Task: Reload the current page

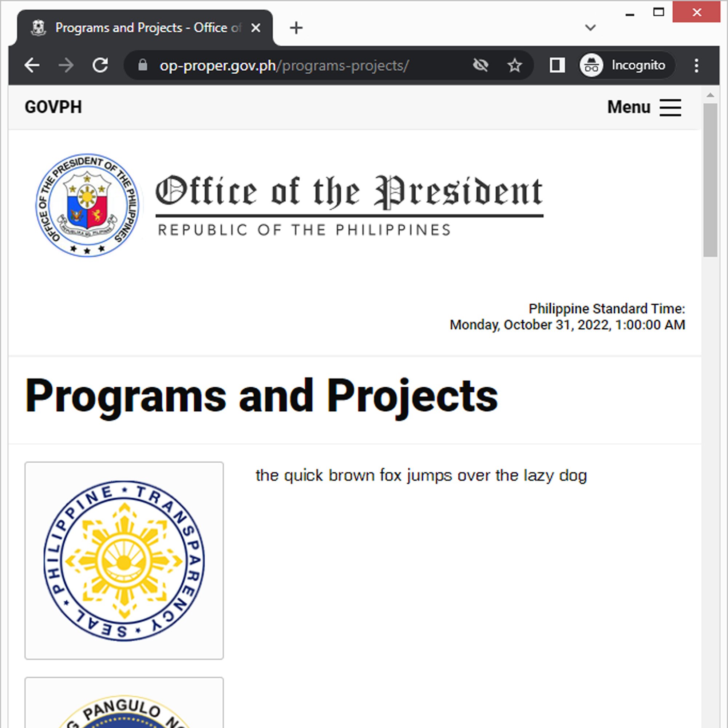Action: pyautogui.click(x=100, y=66)
